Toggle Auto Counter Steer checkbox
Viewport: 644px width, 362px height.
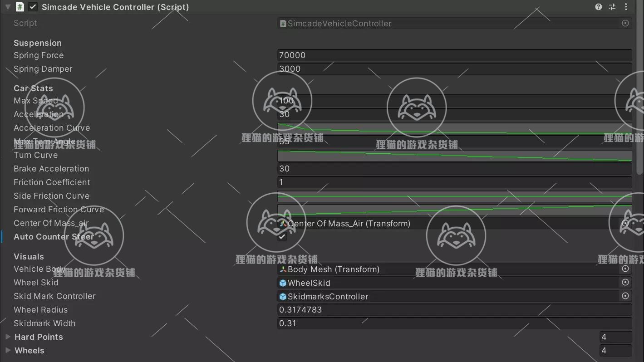click(x=282, y=237)
